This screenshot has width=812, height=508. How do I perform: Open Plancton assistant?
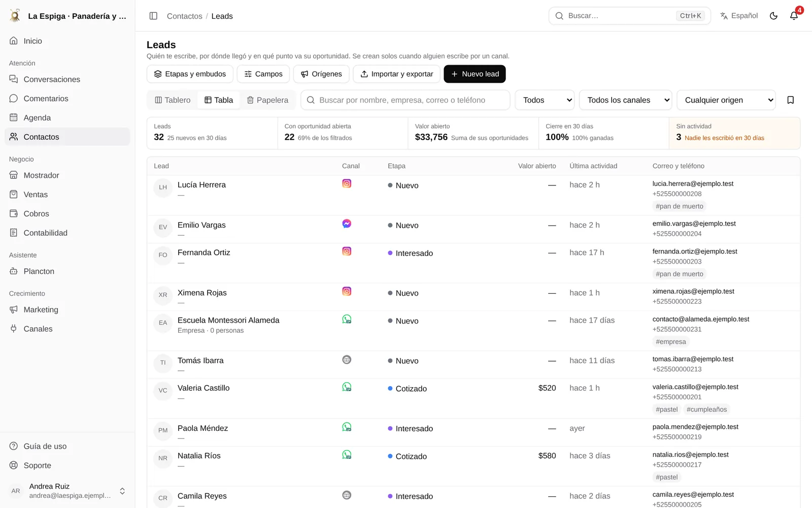tap(67, 271)
